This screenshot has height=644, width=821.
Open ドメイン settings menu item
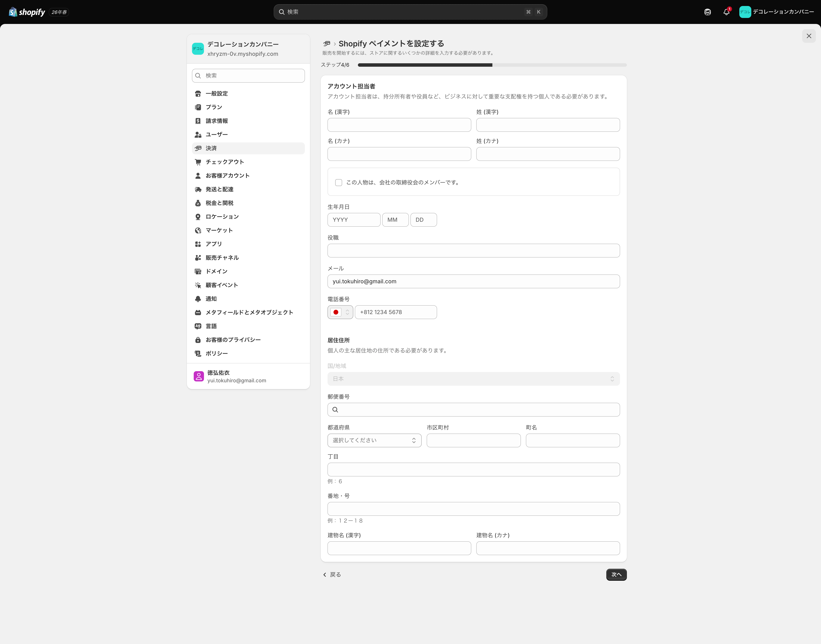pos(248,272)
